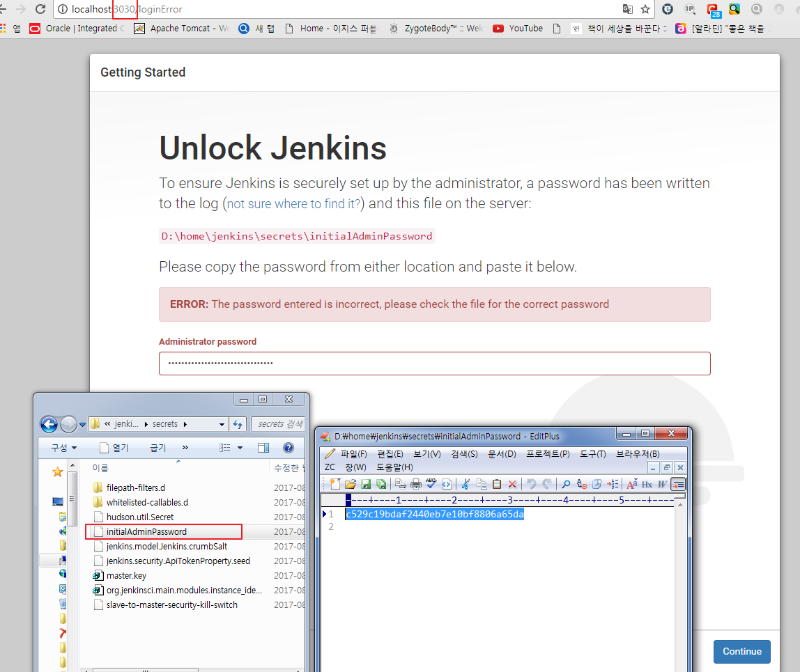
Task: Copy selection in EditPlus toolbar
Action: tap(481, 485)
